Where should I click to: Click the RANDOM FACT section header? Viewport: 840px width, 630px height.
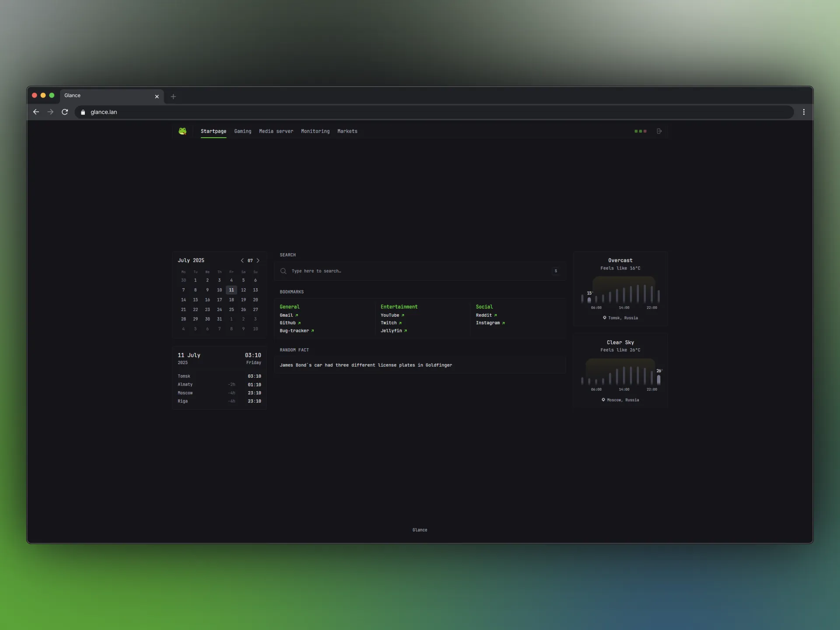pyautogui.click(x=294, y=350)
